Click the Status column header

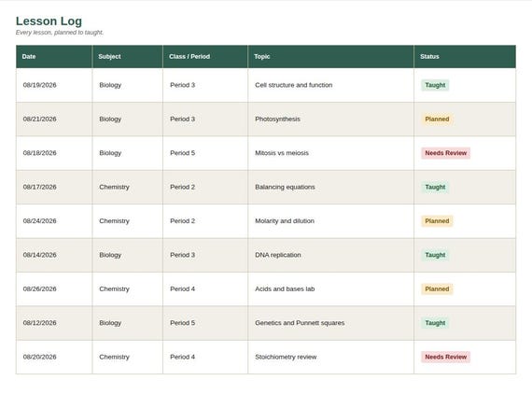(465, 57)
